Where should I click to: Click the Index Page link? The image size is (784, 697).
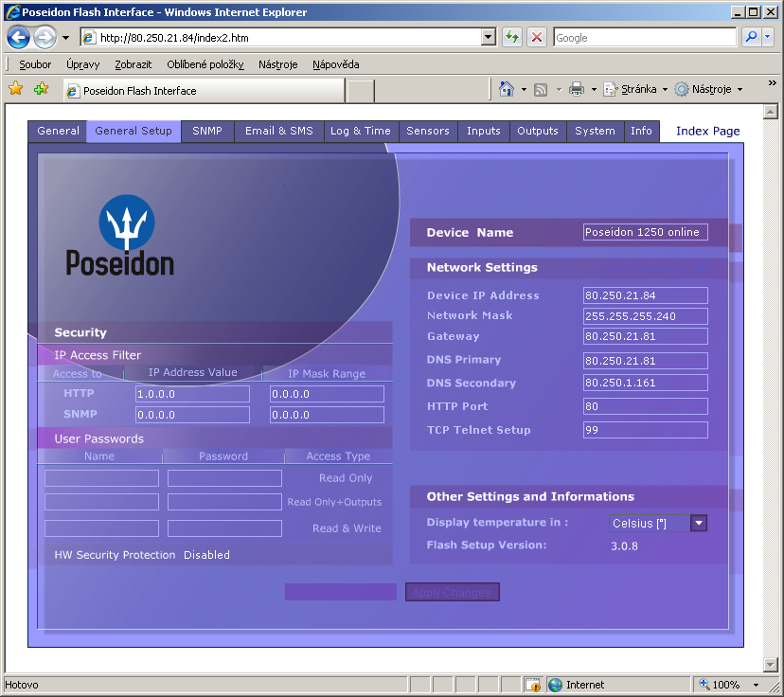708,131
